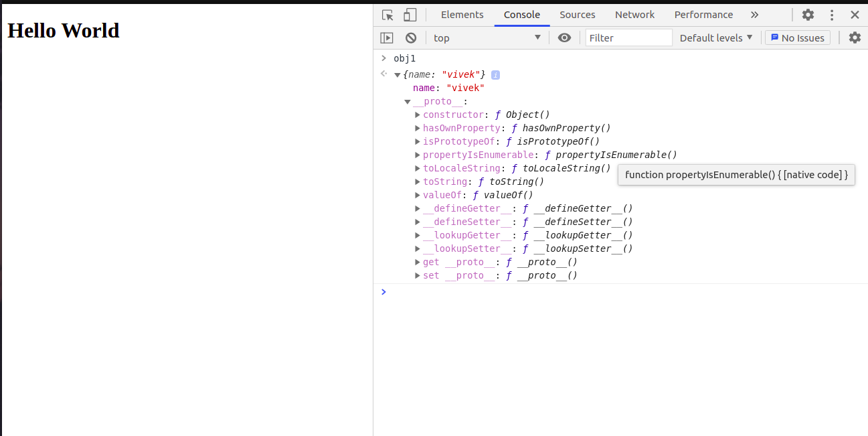Collapse the __proto__ tree node
Image resolution: width=868 pixels, height=436 pixels.
408,102
